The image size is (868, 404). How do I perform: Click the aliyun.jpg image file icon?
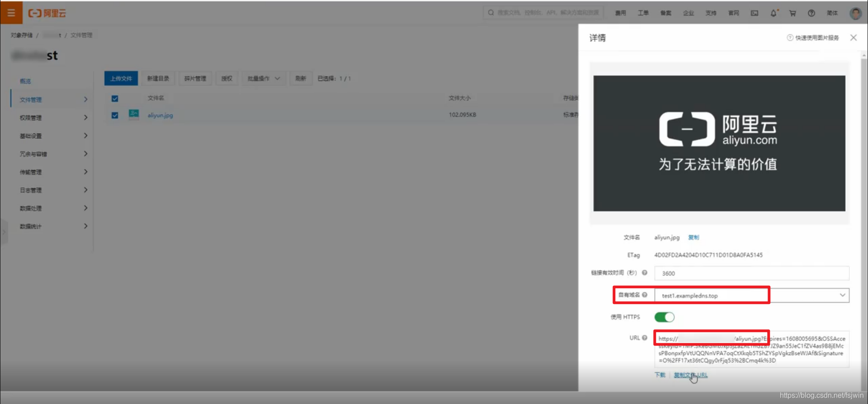pyautogui.click(x=133, y=114)
